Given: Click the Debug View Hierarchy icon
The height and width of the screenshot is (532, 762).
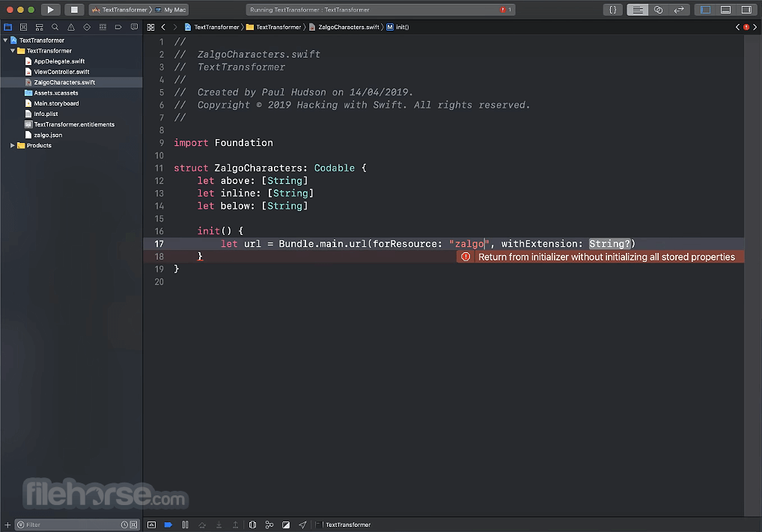Looking at the screenshot, I should (252, 525).
